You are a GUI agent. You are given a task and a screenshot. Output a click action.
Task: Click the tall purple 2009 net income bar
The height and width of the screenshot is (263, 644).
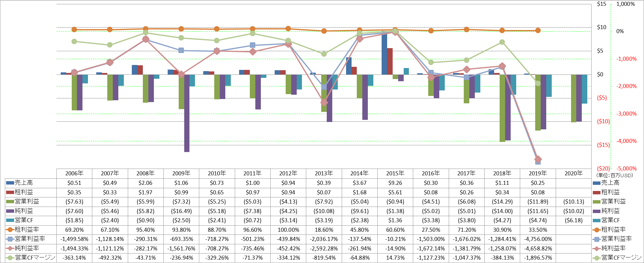click(187, 113)
